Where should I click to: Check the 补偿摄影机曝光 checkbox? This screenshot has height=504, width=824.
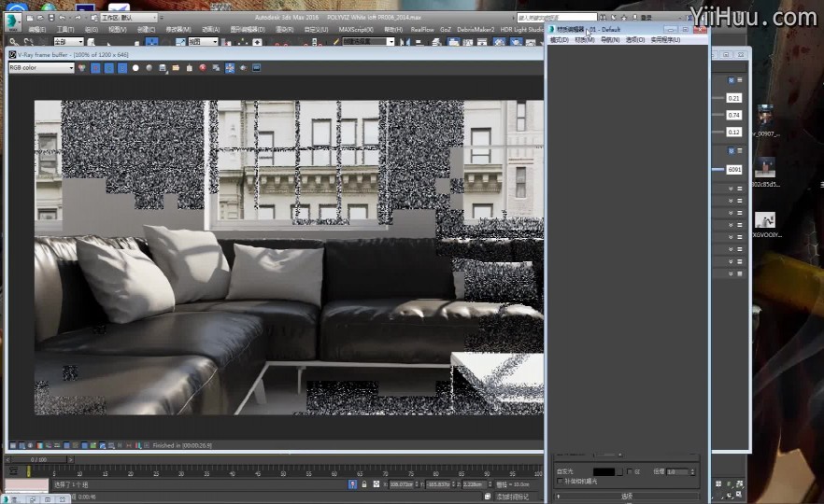click(561, 481)
